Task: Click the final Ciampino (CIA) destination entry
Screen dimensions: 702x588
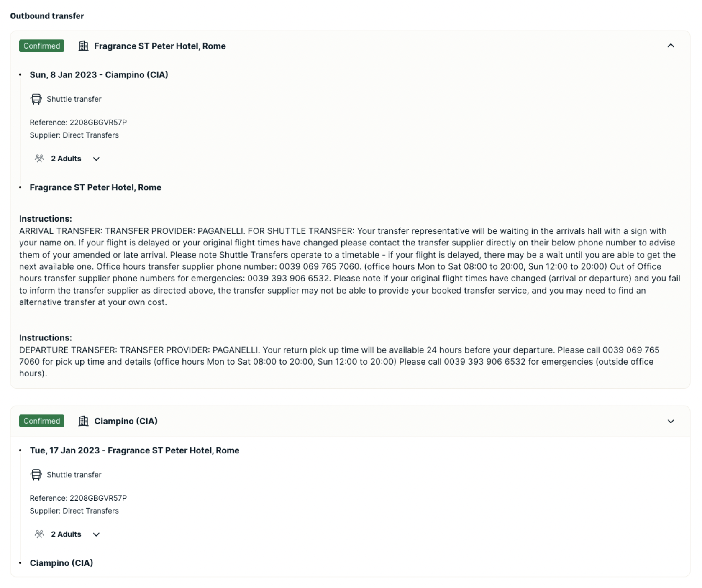Action: [61, 563]
